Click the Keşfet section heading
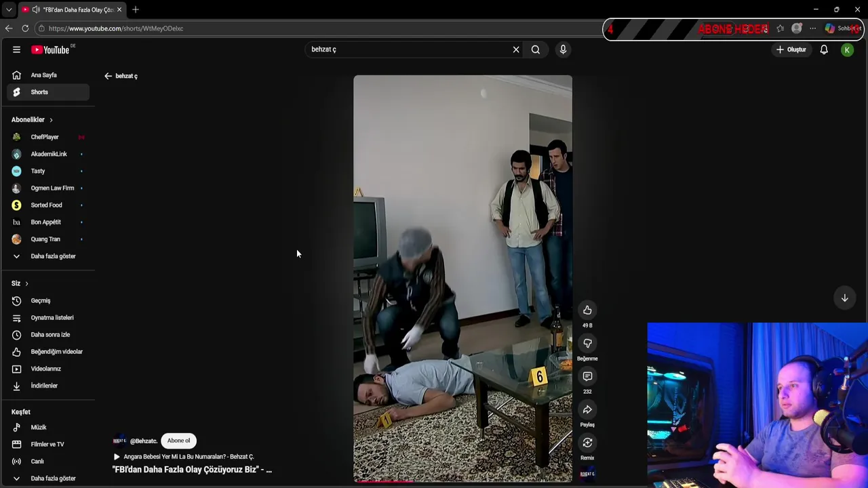 (x=21, y=412)
